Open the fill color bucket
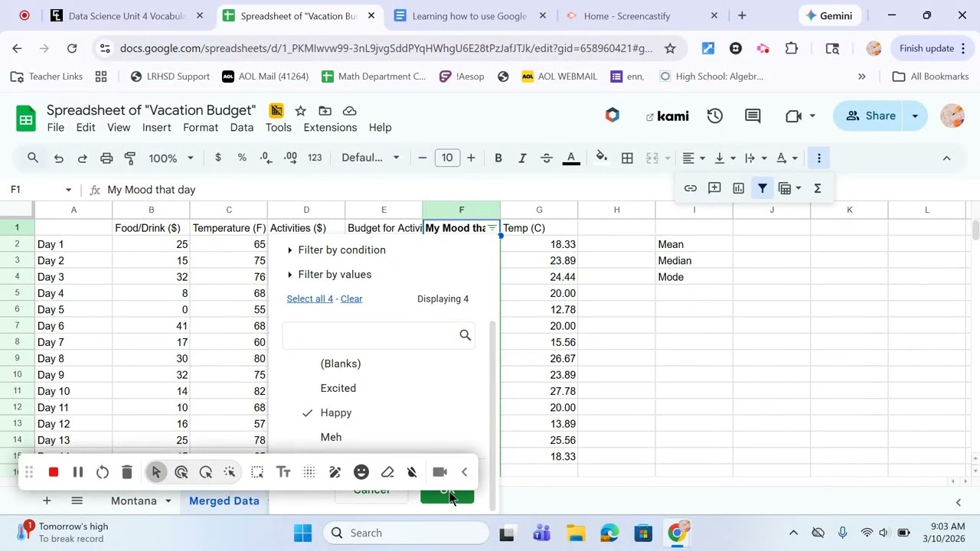The height and width of the screenshot is (551, 980). point(602,158)
